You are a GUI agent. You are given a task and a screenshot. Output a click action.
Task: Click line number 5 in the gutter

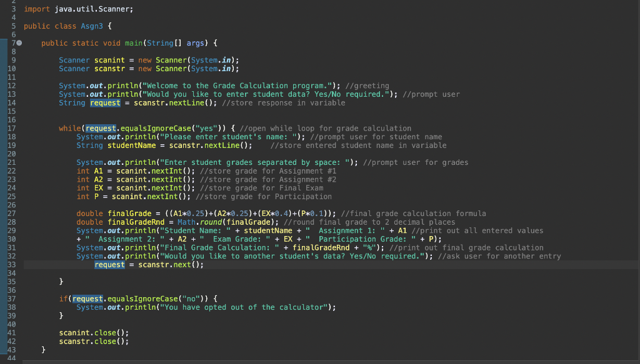point(14,26)
